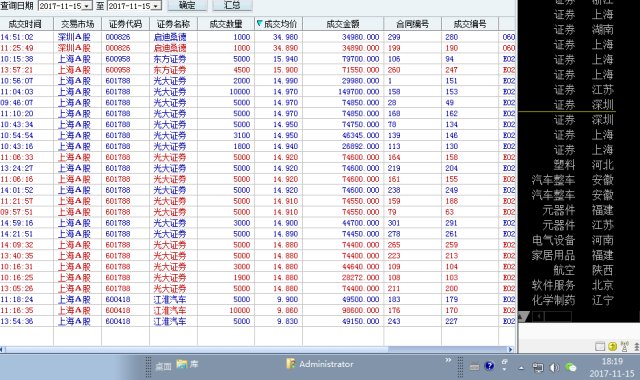This screenshot has height=380, width=640.
Task: Open the Administrator folder taskbar item
Action: [320, 364]
